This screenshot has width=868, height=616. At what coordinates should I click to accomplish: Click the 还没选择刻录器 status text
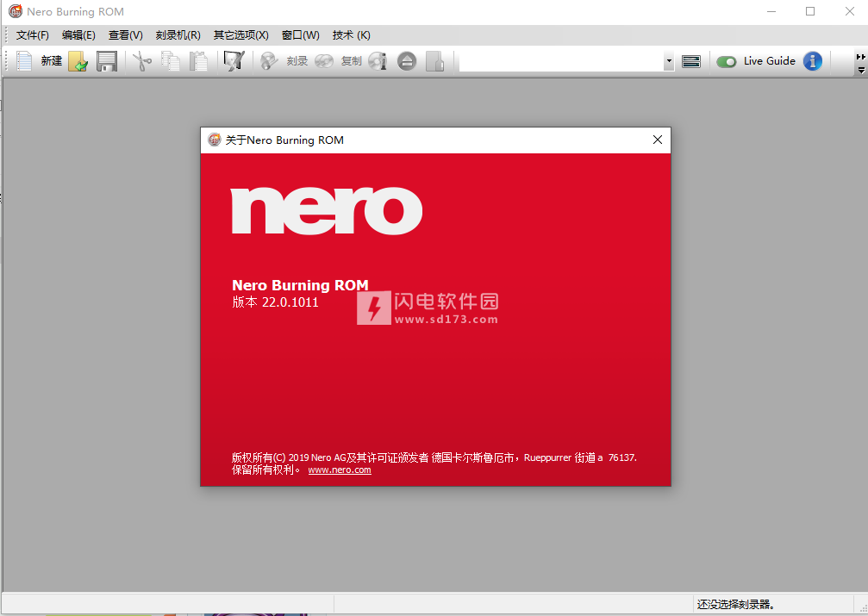tap(736, 605)
